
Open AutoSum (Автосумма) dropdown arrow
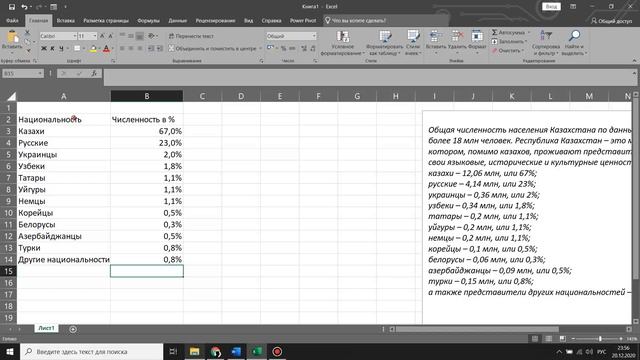[x=529, y=32]
